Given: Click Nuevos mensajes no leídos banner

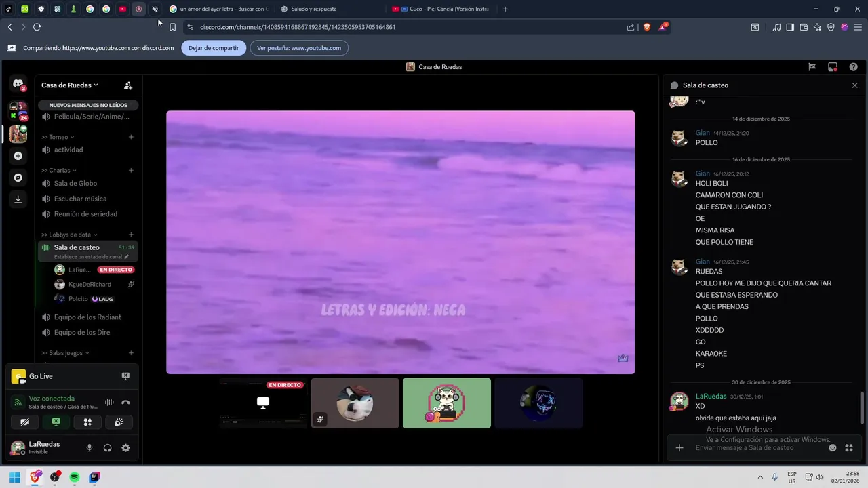Looking at the screenshot, I should [88, 105].
